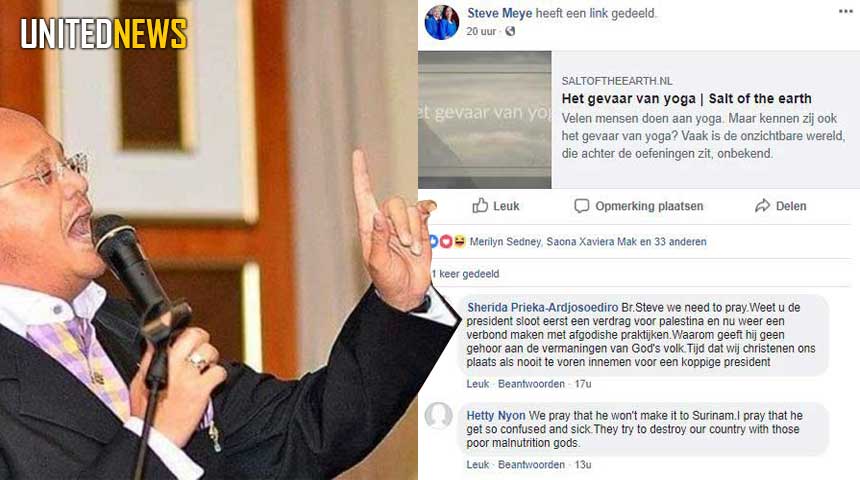Screen dimensions: 860x480
Task: Click the laughing reaction emoji
Action: click(x=459, y=241)
